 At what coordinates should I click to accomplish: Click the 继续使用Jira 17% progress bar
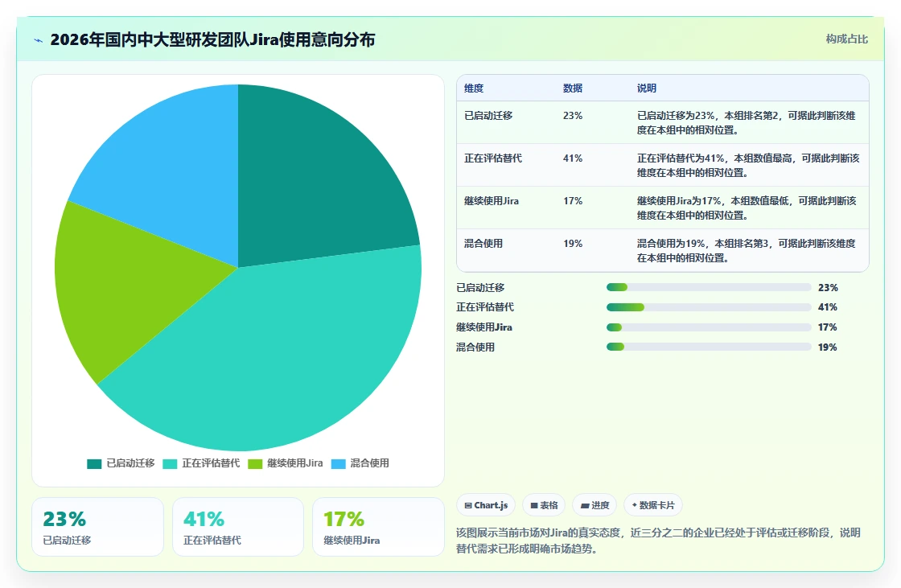click(709, 327)
